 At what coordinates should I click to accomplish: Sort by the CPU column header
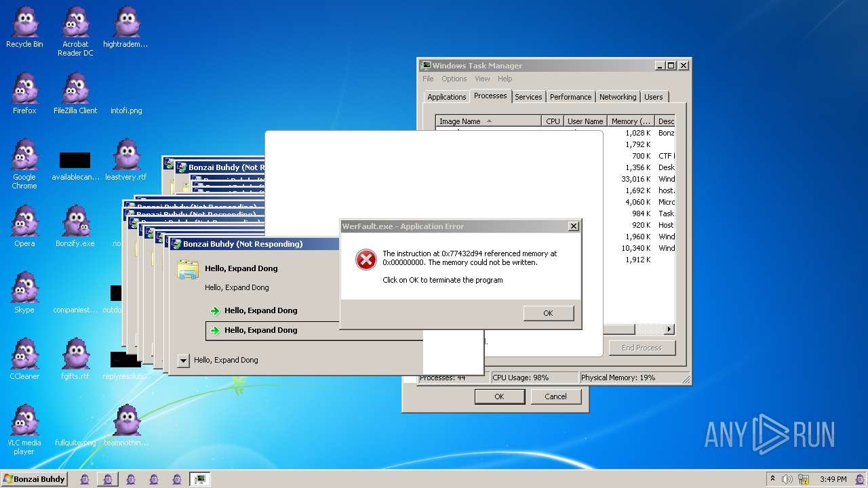click(553, 121)
